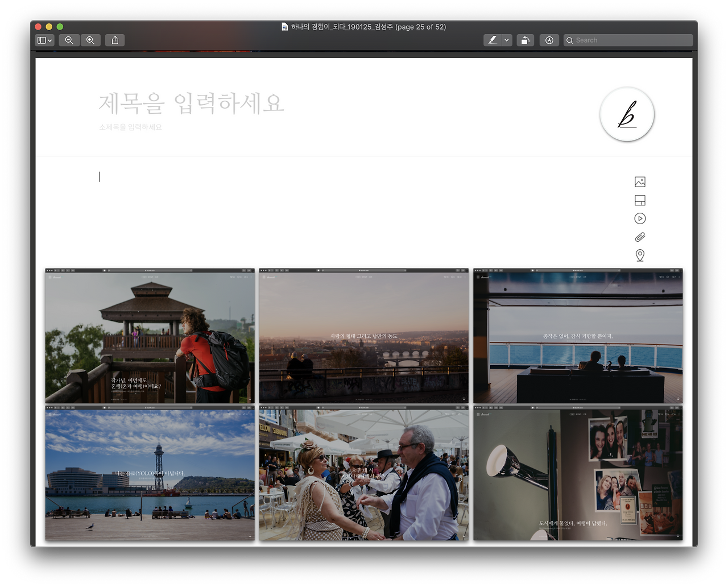This screenshot has width=728, height=587.
Task: Insert an image using the photo icon
Action: pos(639,181)
